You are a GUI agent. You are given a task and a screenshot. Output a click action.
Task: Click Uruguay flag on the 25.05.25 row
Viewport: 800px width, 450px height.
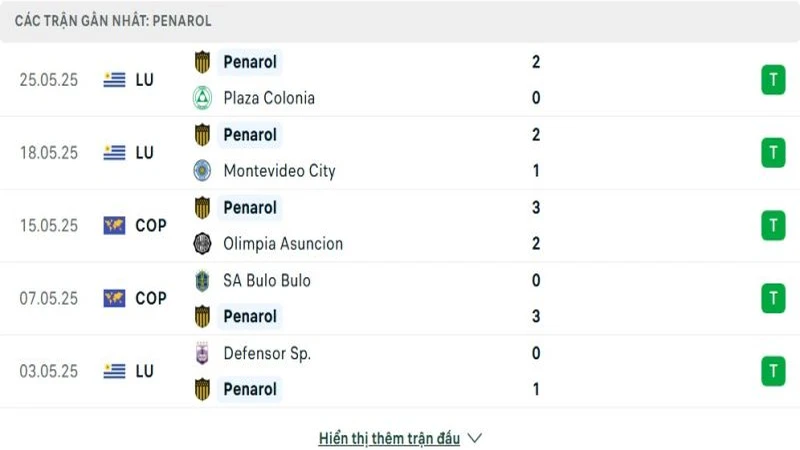(x=114, y=80)
